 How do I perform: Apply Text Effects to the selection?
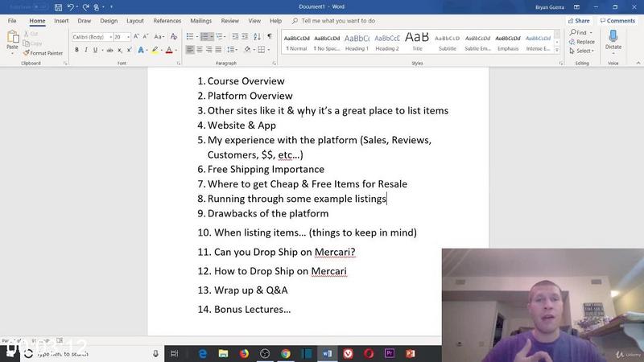point(141,50)
